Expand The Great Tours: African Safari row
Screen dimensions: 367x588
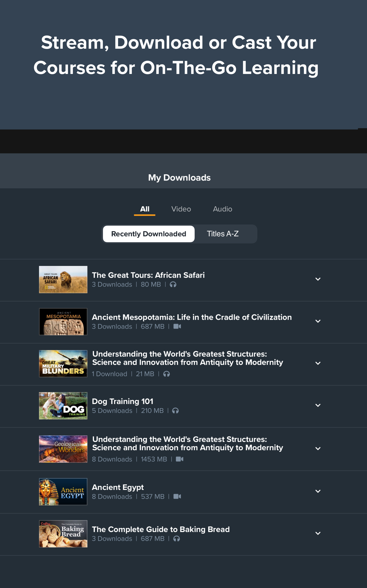[318, 279]
